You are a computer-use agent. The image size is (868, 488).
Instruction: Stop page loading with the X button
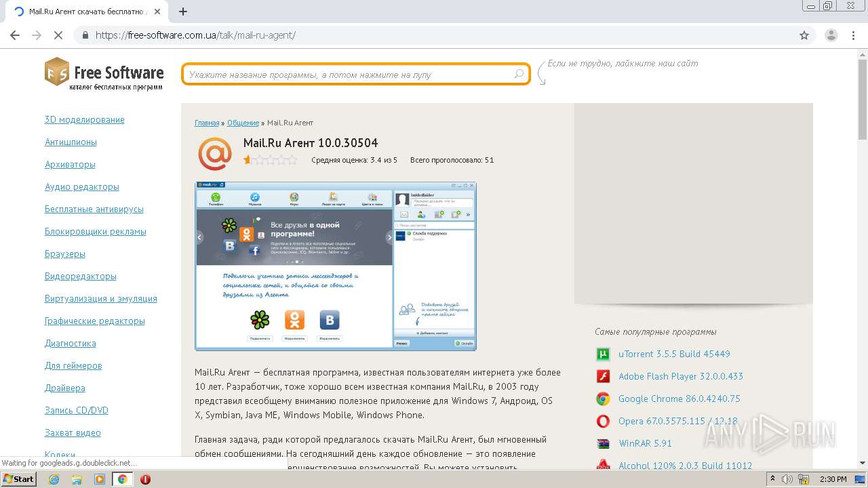tap(58, 35)
